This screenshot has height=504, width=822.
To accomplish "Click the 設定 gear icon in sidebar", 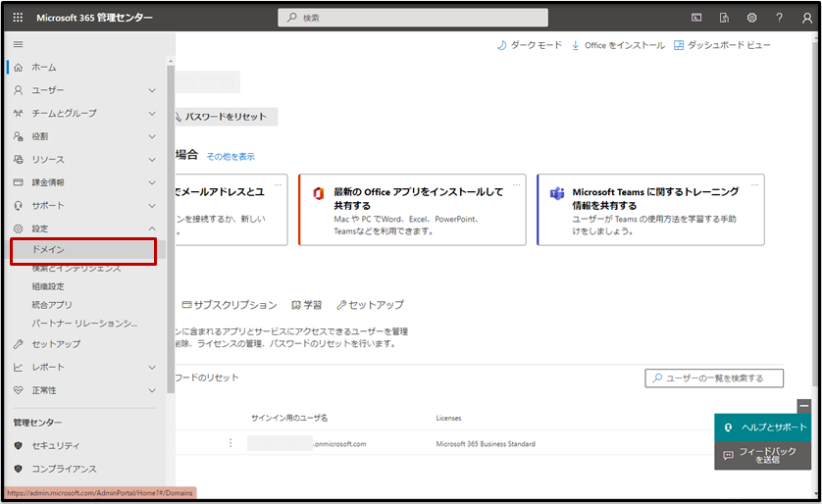I will point(19,228).
